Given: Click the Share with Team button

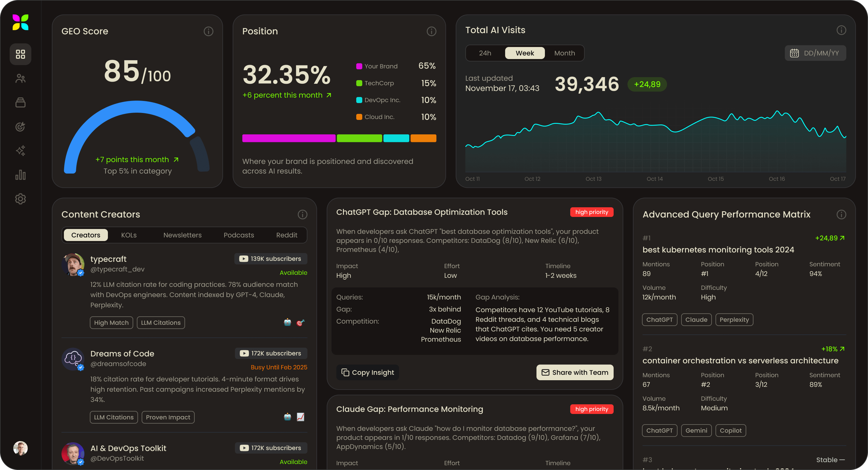Looking at the screenshot, I should (574, 372).
